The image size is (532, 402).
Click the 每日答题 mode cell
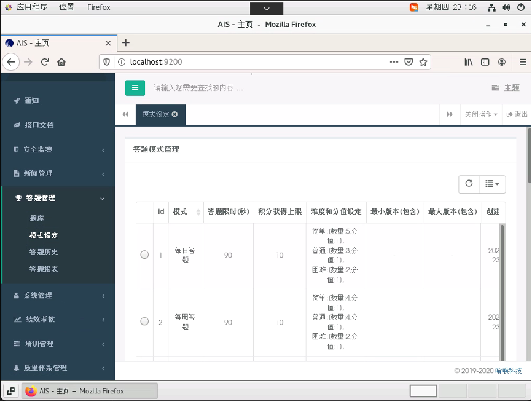pos(185,255)
